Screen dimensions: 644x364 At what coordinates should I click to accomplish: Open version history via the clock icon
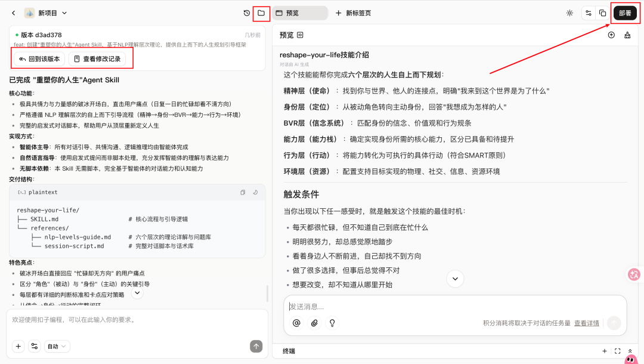click(x=245, y=13)
